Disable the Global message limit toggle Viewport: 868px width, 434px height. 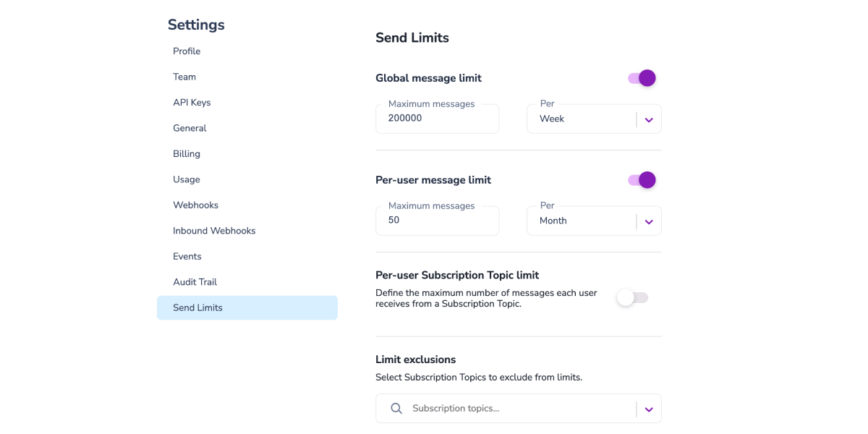(x=642, y=77)
